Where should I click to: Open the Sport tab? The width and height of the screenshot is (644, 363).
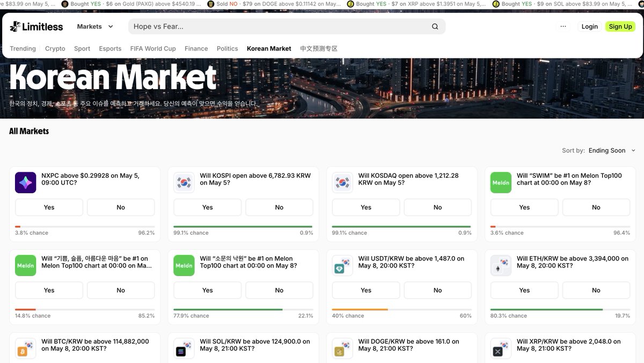click(82, 48)
